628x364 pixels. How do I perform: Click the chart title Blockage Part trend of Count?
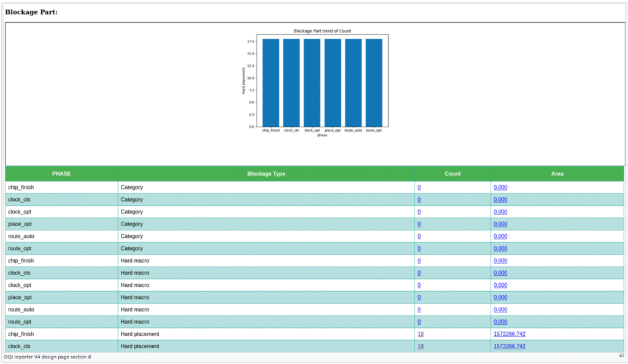click(x=322, y=31)
